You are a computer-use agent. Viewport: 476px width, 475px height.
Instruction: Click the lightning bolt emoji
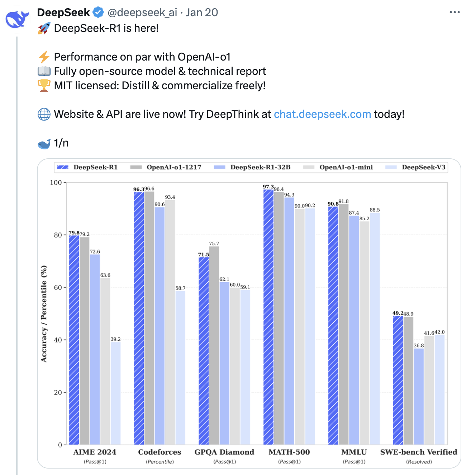pyautogui.click(x=44, y=57)
